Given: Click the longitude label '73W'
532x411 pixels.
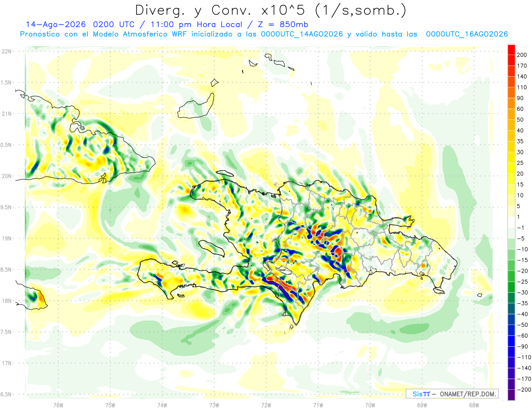Looking at the screenshot, I should click(214, 405).
